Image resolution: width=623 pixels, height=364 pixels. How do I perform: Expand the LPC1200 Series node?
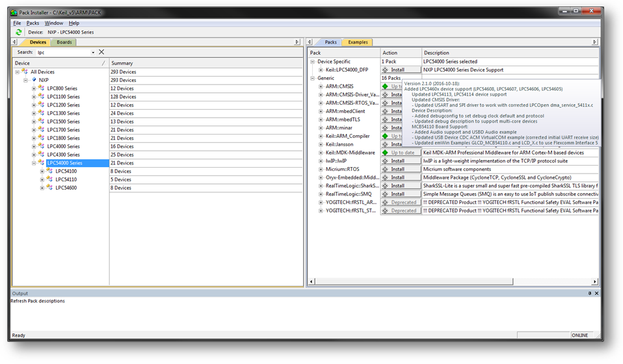34,105
